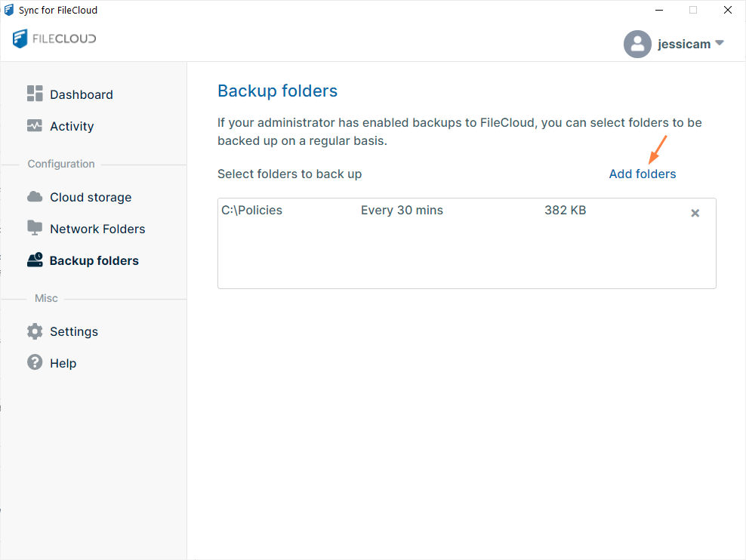The height and width of the screenshot is (560, 746).
Task: Select the C:\Policies folder entry
Action: [251, 211]
